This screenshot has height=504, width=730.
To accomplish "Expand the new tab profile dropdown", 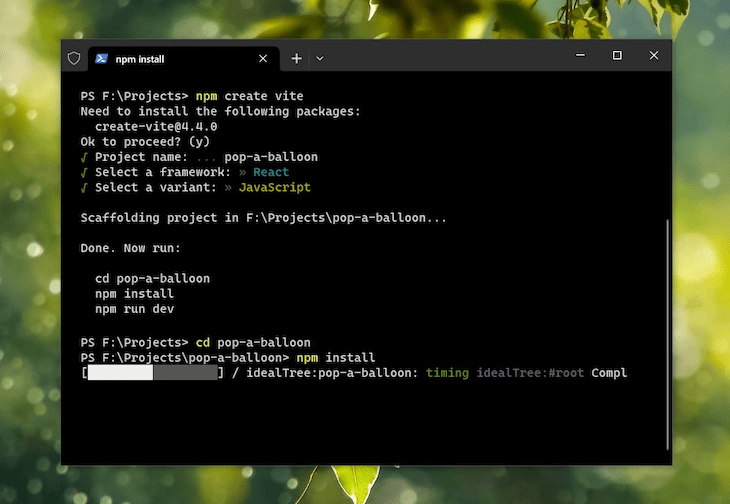I will point(320,59).
